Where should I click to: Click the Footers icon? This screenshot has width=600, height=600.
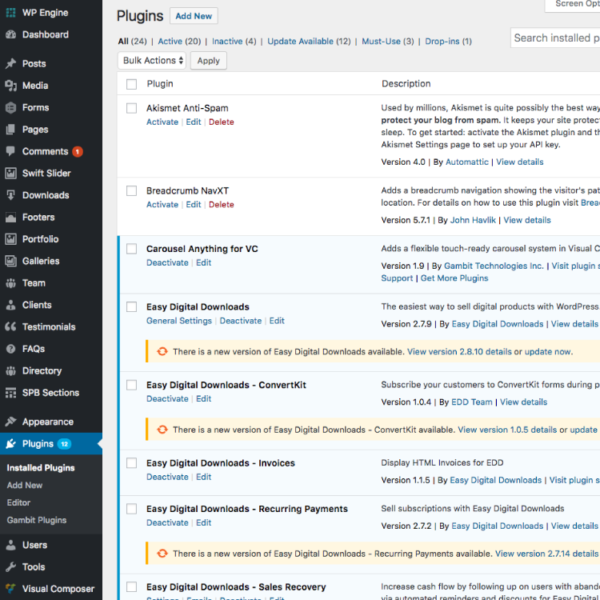point(11,217)
